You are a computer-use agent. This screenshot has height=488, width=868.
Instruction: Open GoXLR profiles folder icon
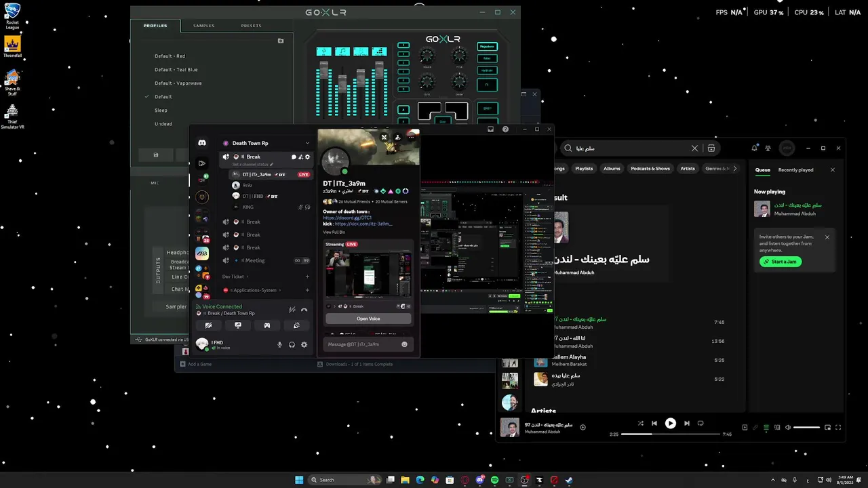pos(281,41)
